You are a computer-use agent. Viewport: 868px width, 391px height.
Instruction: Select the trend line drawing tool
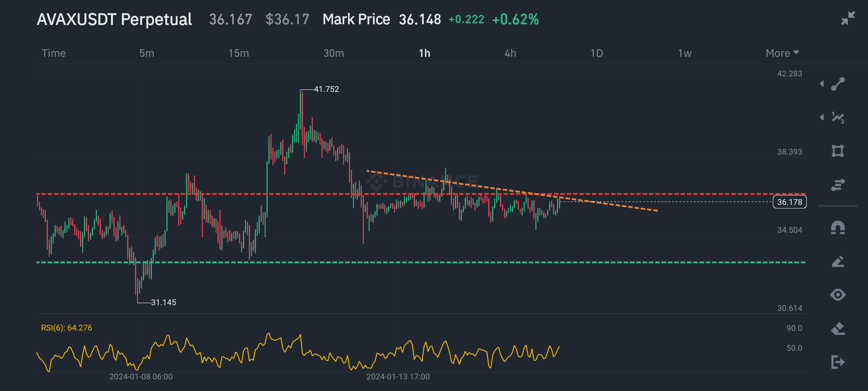pyautogui.click(x=838, y=85)
